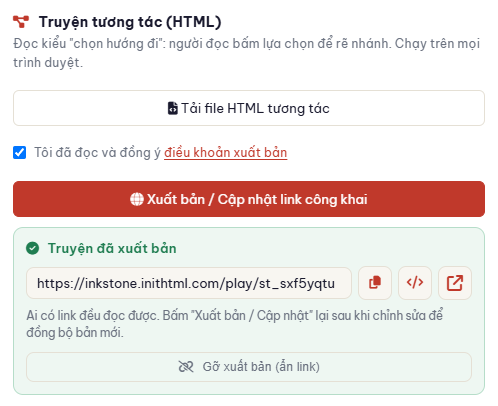Select the inkstone.inithtml.com URL field
This screenshot has width=498, height=406.
click(189, 283)
